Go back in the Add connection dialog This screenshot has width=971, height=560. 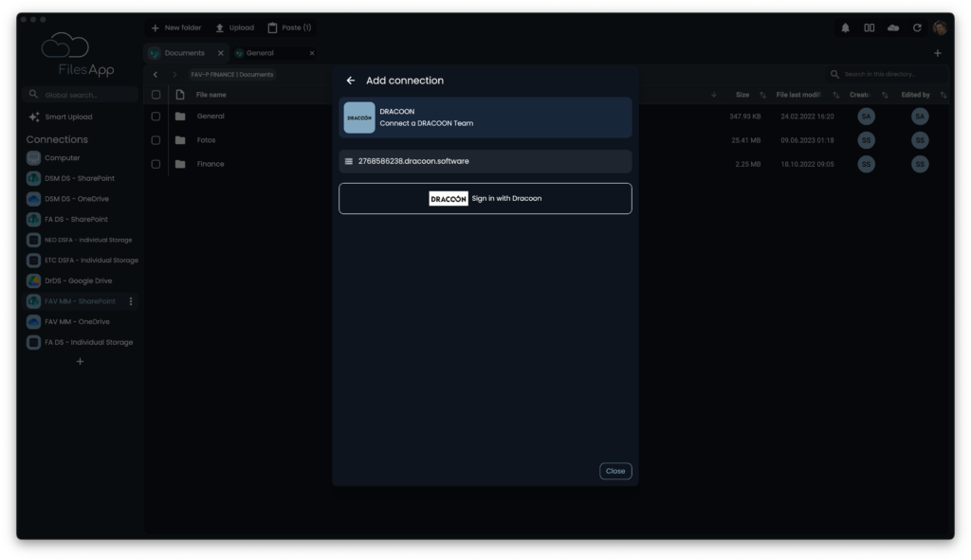351,81
